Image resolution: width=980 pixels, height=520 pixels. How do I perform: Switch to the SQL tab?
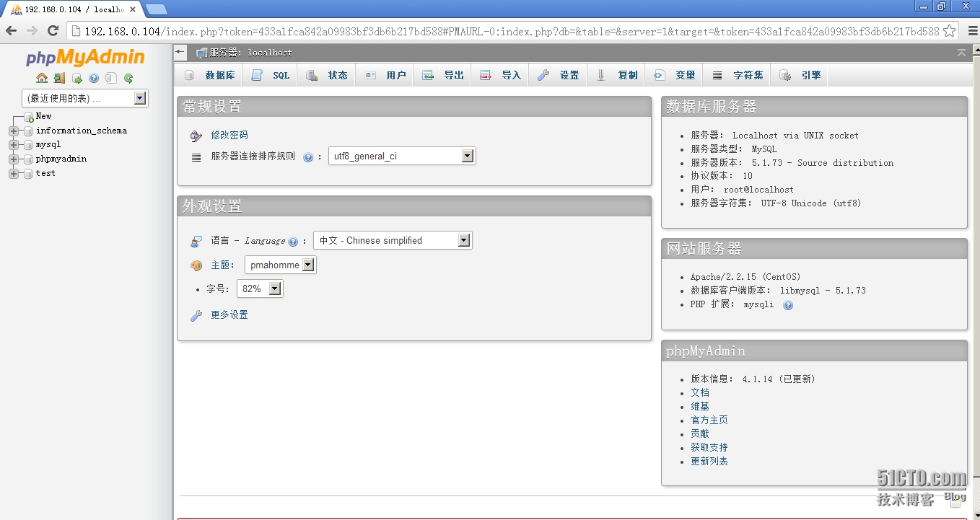coord(271,75)
